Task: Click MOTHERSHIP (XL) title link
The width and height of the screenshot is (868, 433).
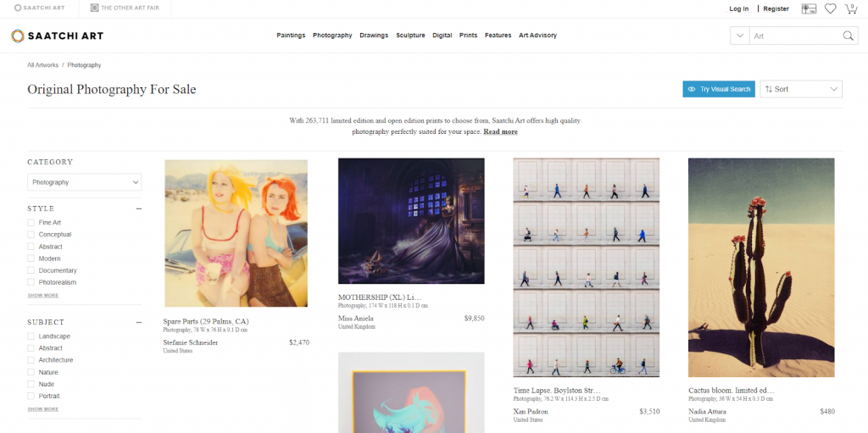Action: click(x=380, y=298)
